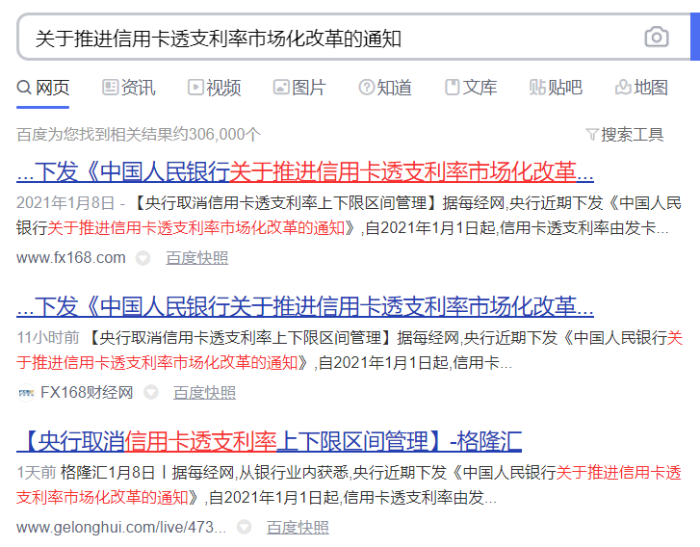Click the question-mark icon in 知道 tab
This screenshot has width=700, height=547.
pyautogui.click(x=367, y=87)
